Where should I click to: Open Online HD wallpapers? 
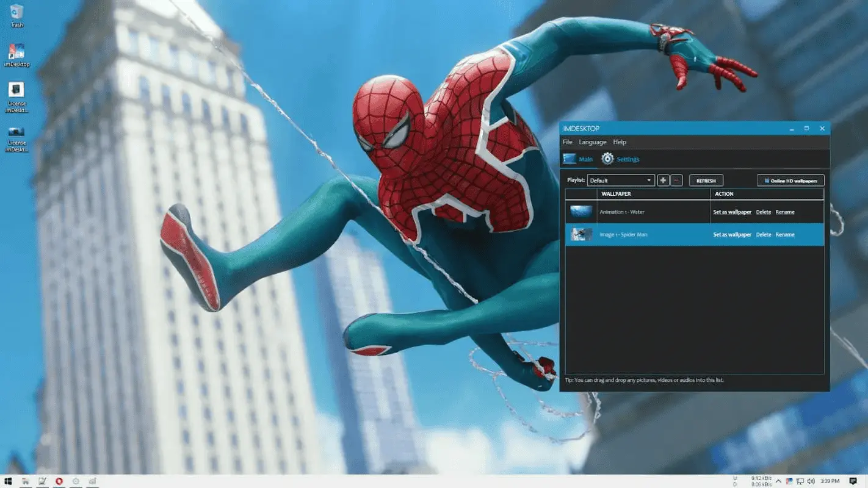pos(790,181)
